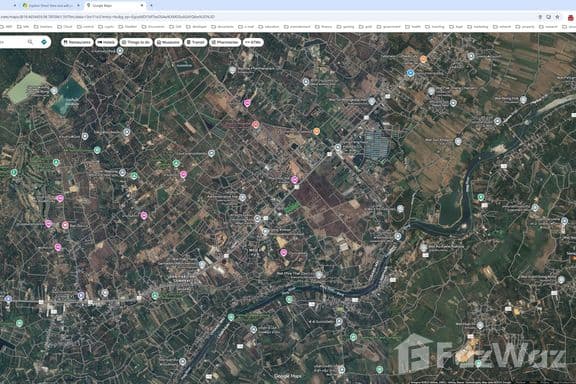Open the legal bookmarks folder
Screen dimensions: 576x384
[x=456, y=27]
